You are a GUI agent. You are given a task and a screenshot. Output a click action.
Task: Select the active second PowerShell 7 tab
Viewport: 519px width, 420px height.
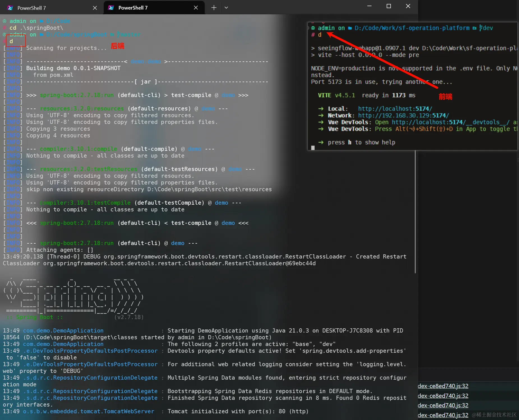154,8
